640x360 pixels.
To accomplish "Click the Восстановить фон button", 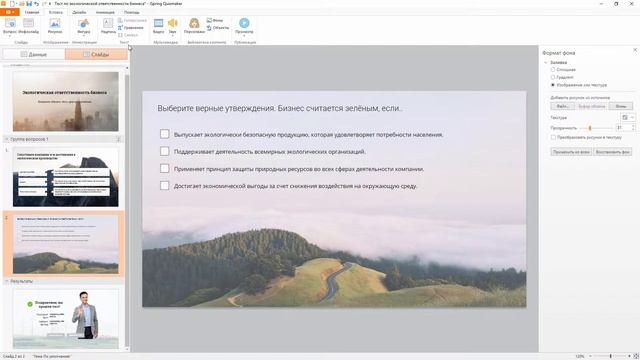I will click(x=613, y=152).
